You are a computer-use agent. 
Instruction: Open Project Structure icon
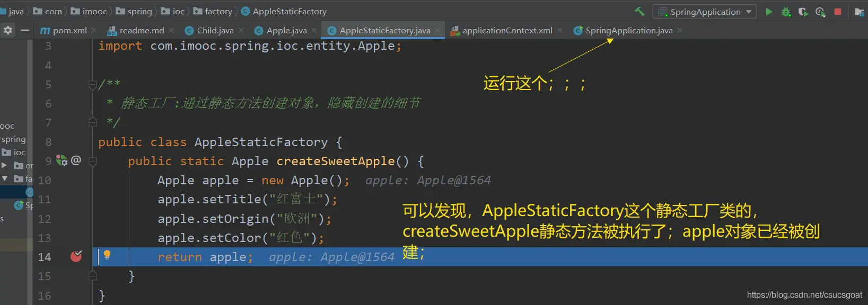tap(860, 12)
